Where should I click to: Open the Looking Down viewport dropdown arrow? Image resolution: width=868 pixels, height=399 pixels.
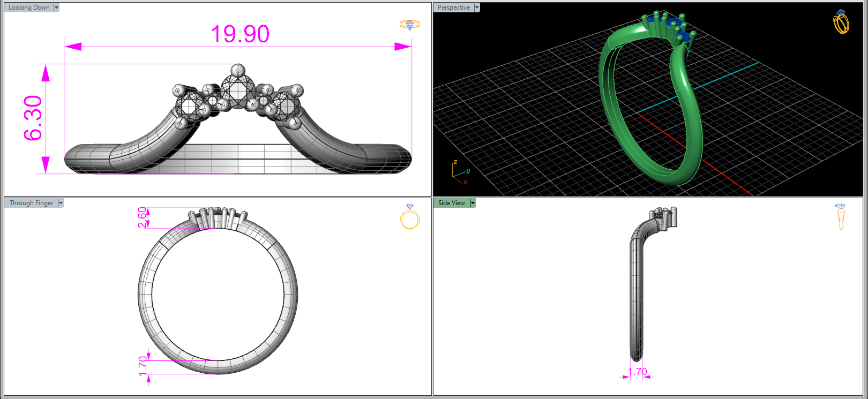click(56, 7)
